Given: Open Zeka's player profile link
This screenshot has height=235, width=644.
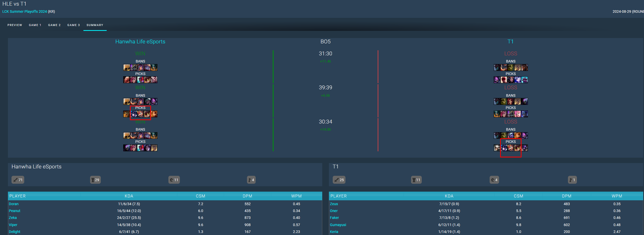Looking at the screenshot, I should pos(13,218).
